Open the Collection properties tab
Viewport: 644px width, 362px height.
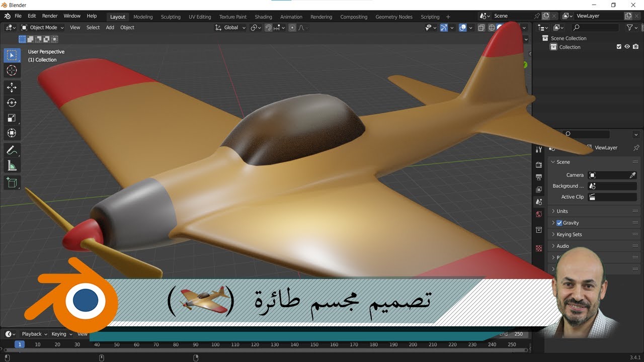[x=539, y=230]
